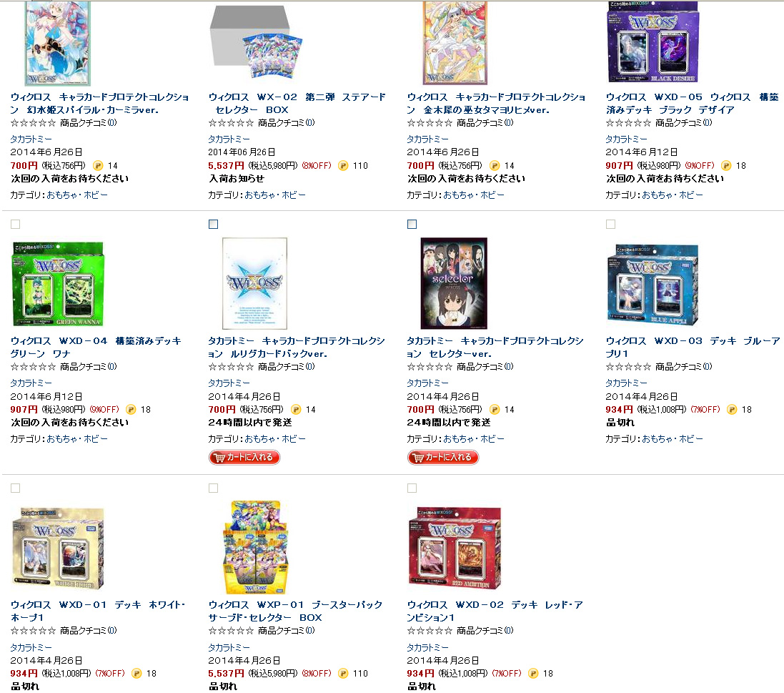The height and width of the screenshot is (693, 784).
Task: Open Red Ambition deck product image
Action: click(x=454, y=549)
